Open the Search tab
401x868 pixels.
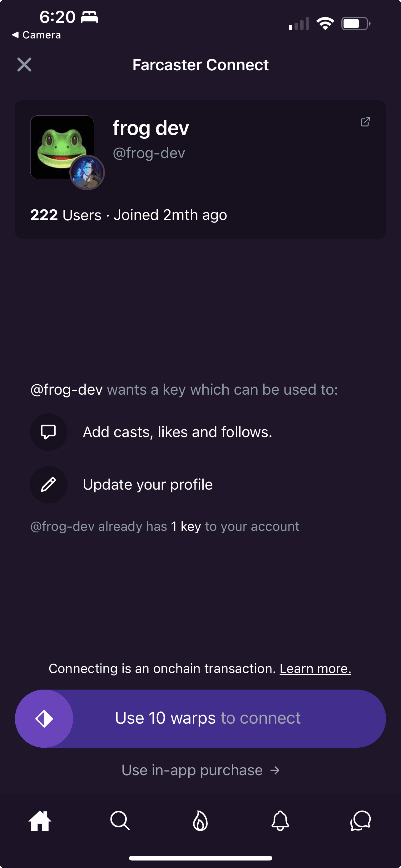pos(120,821)
